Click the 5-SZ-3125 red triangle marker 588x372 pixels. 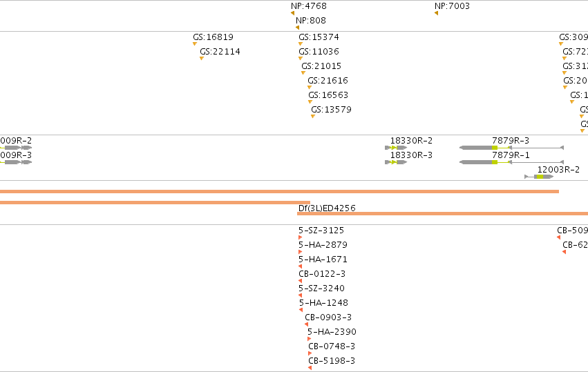coord(301,237)
